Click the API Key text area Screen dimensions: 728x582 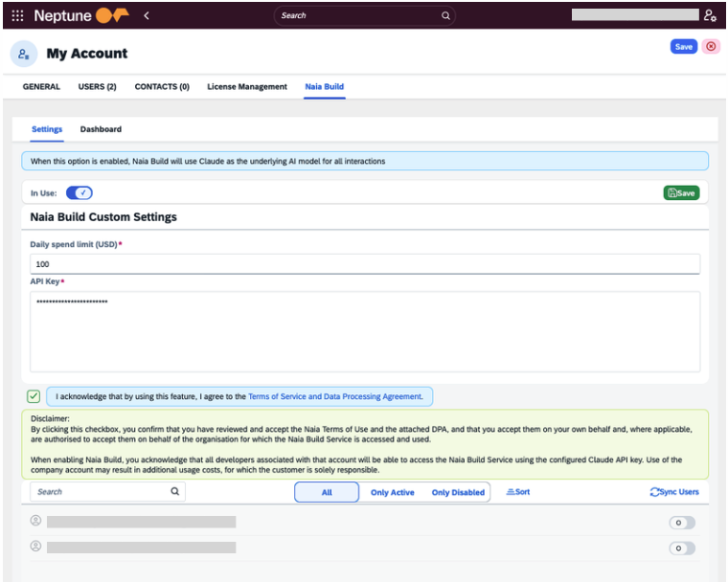click(x=365, y=331)
